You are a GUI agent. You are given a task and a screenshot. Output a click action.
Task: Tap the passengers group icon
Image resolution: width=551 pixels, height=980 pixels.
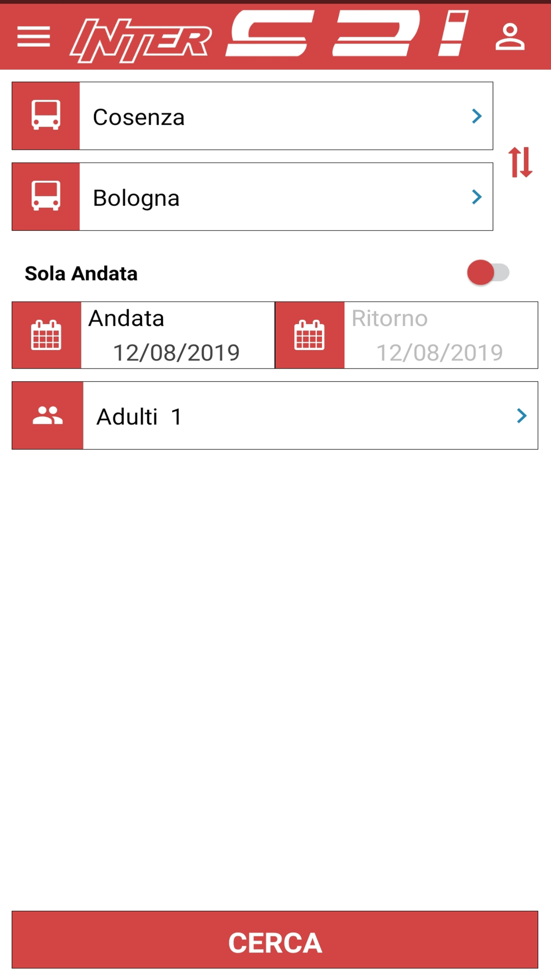(x=47, y=415)
